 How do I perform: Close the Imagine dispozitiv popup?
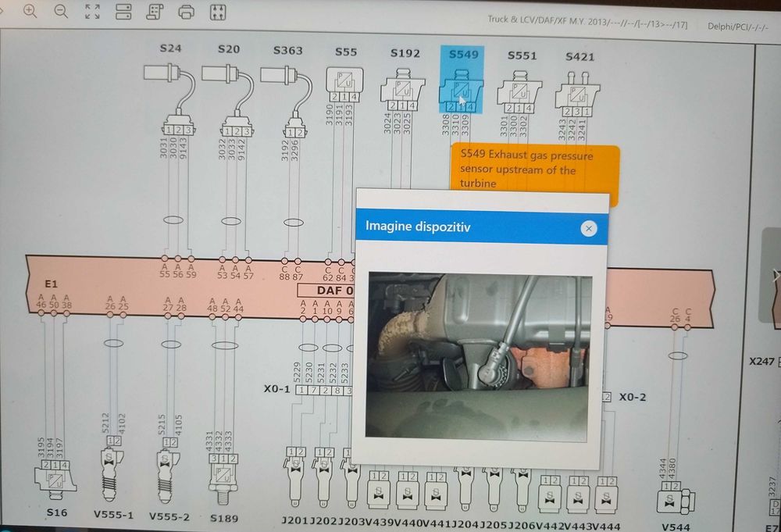coord(589,229)
